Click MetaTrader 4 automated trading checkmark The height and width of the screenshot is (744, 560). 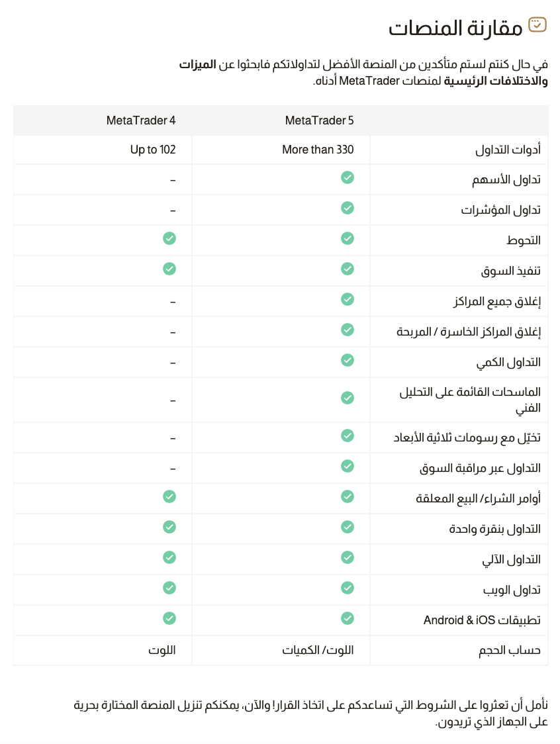169,557
